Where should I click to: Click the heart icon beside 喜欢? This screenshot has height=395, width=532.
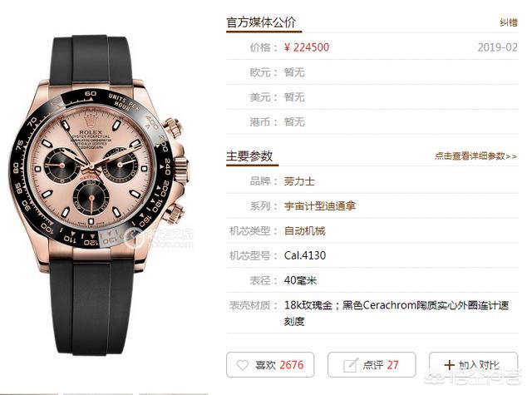click(x=243, y=365)
